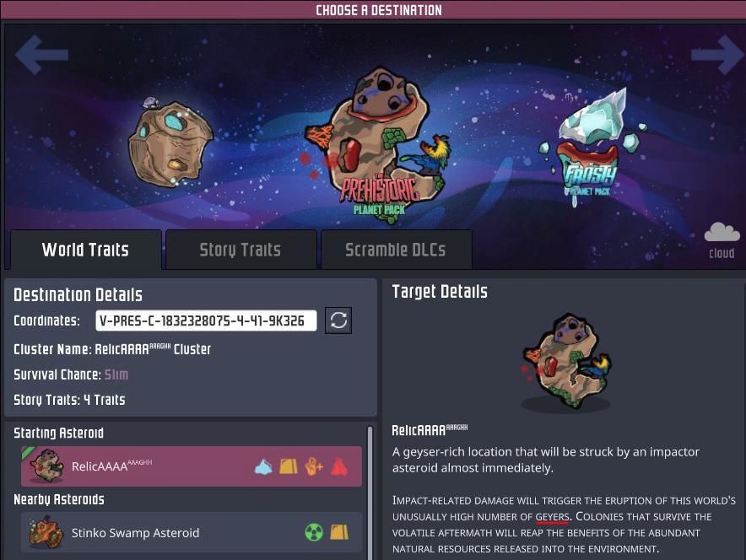Select the Stinko Swamp Asteroid row
The width and height of the screenshot is (746, 560).
tap(192, 532)
